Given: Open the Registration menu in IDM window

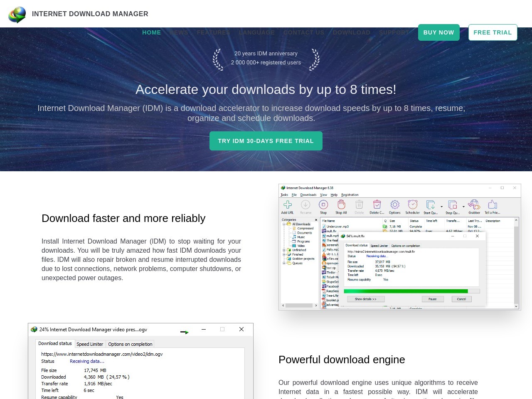Looking at the screenshot, I should click(x=350, y=195).
